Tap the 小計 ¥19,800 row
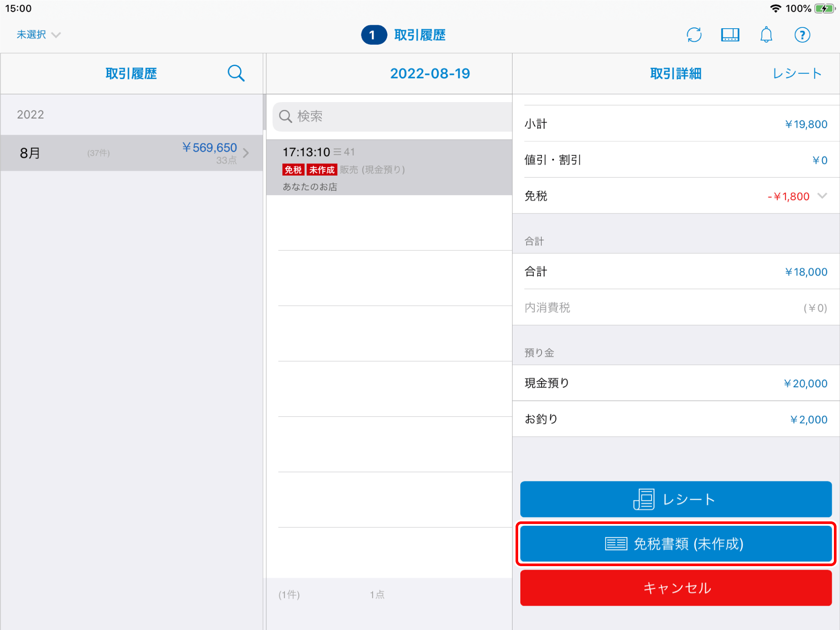The image size is (840, 630). pyautogui.click(x=676, y=124)
